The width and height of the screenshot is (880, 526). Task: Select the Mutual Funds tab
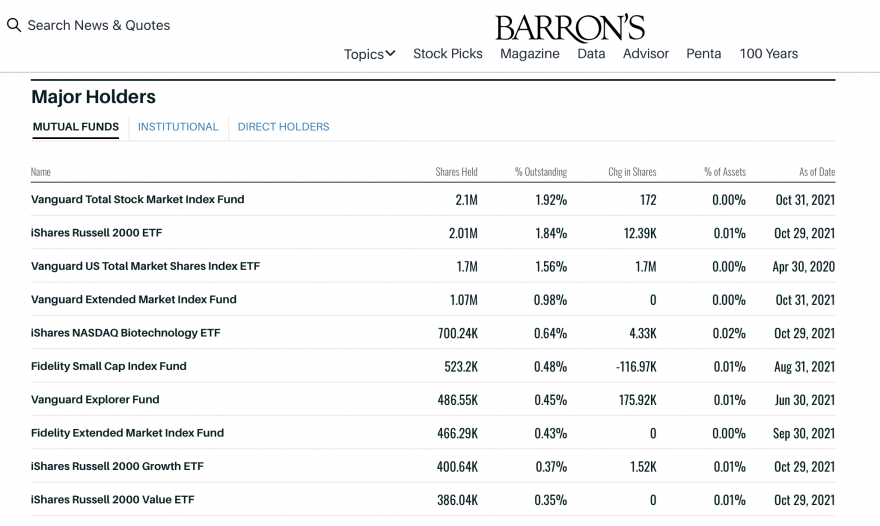coord(76,127)
